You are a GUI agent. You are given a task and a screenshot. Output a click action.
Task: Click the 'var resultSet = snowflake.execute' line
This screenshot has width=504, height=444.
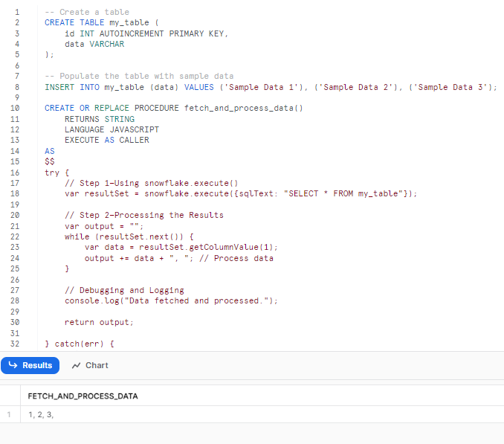click(241, 193)
